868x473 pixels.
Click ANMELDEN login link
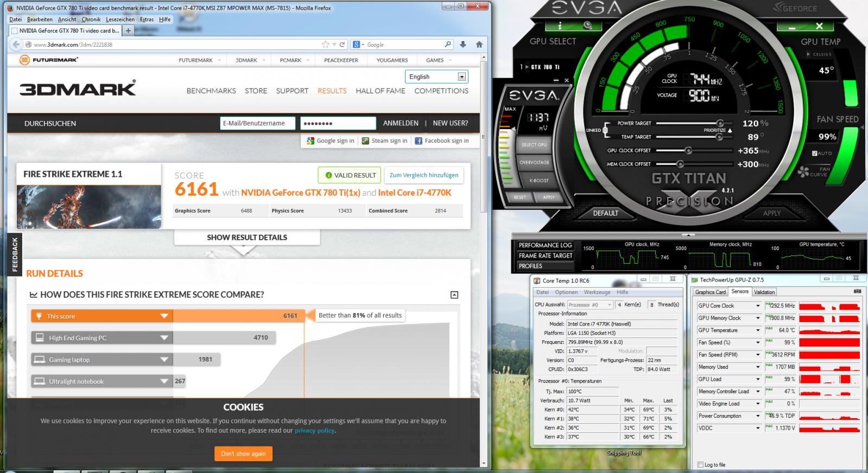pos(401,123)
